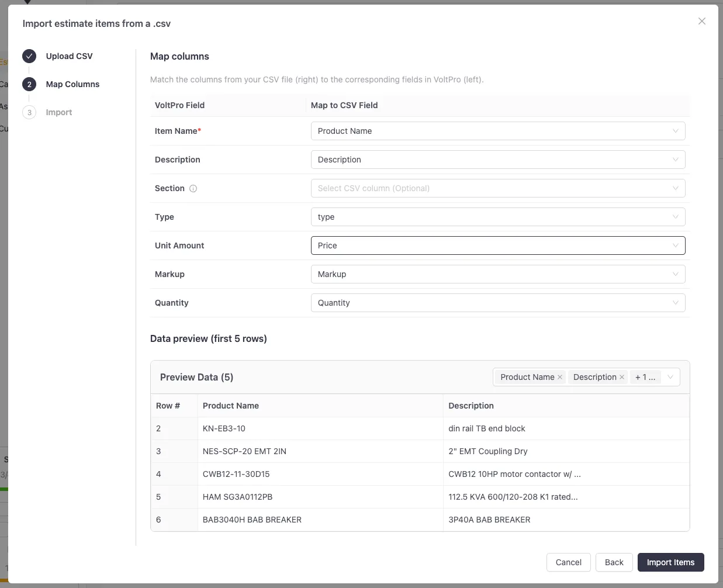This screenshot has width=723, height=588.
Task: Click '112.5 KVA 600/120-208 K1 rated' cell
Action: (566, 497)
